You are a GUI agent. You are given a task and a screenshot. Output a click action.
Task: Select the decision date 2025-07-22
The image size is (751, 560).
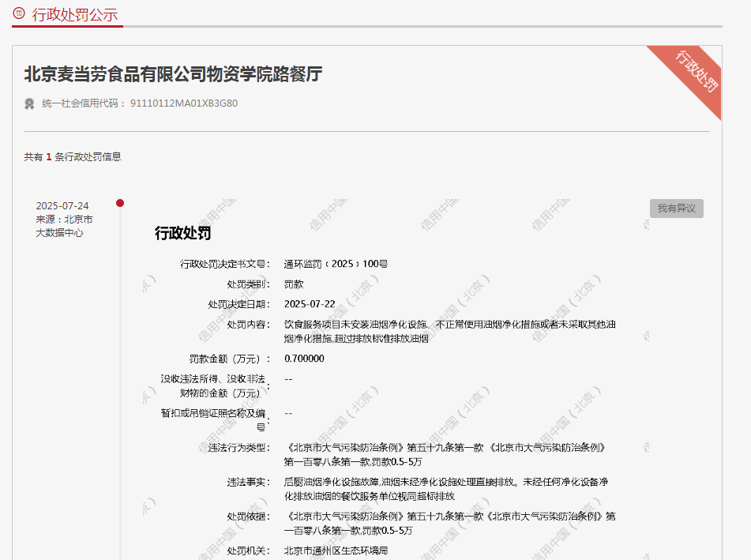(310, 305)
